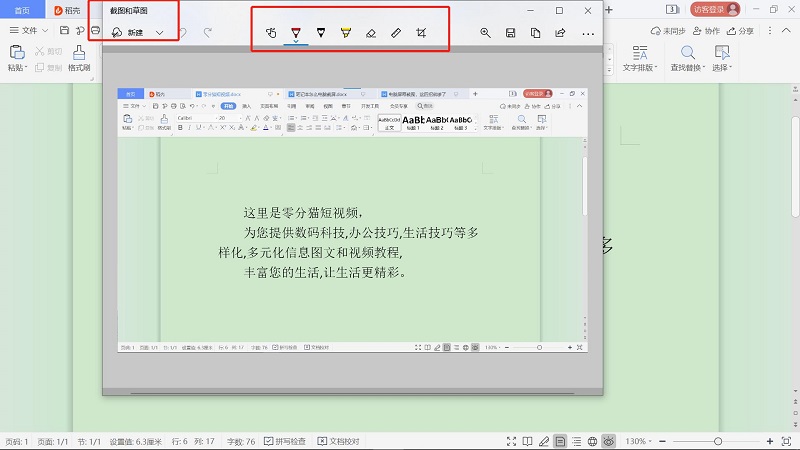Switch to the 首页 tab
This screenshot has height=450, width=800.
coord(21,10)
